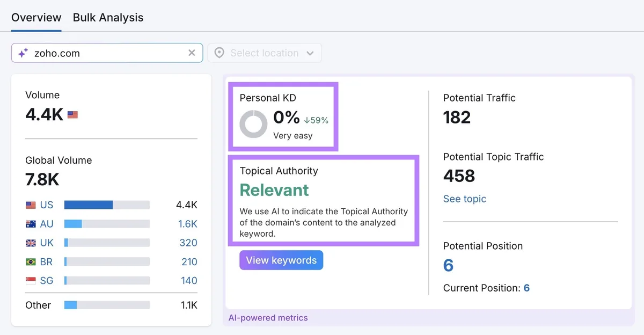The width and height of the screenshot is (644, 335).
Task: Switch to the Overview tab
Action: pyautogui.click(x=36, y=17)
